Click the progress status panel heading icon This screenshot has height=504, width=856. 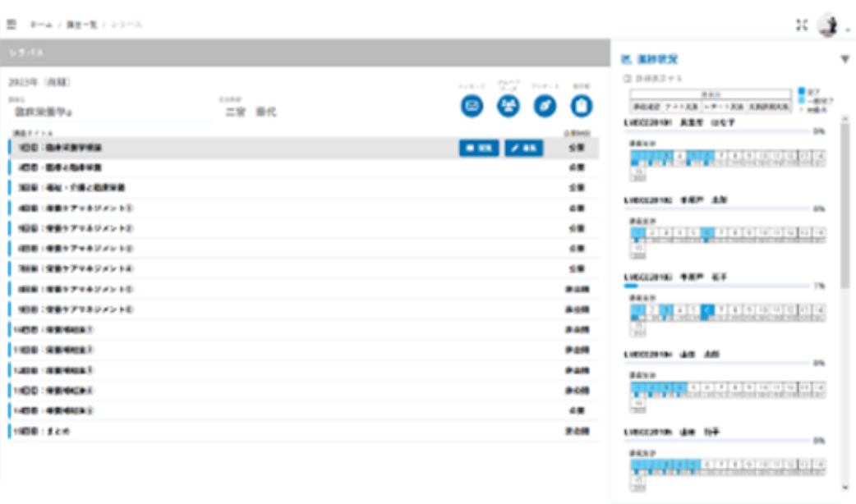point(628,60)
